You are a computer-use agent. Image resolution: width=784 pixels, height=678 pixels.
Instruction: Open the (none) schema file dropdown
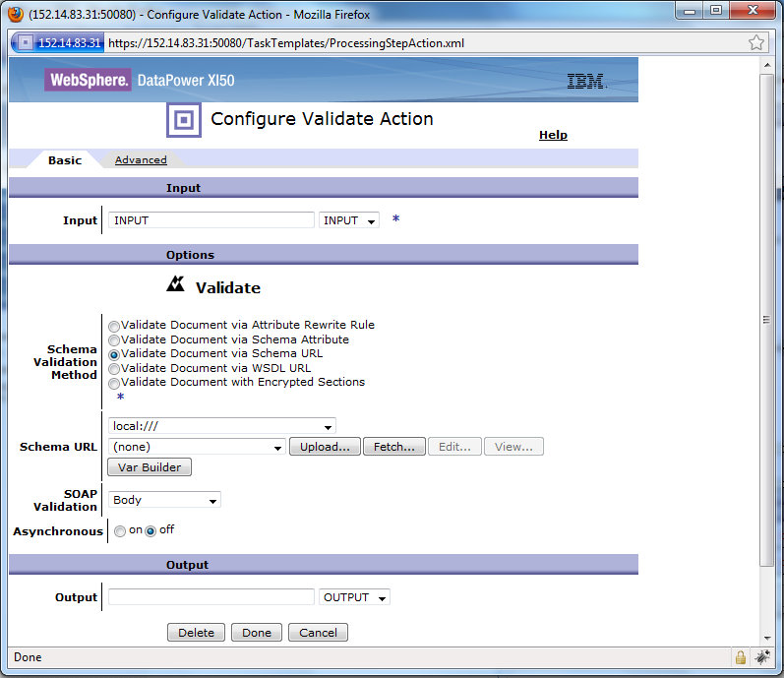pos(197,447)
